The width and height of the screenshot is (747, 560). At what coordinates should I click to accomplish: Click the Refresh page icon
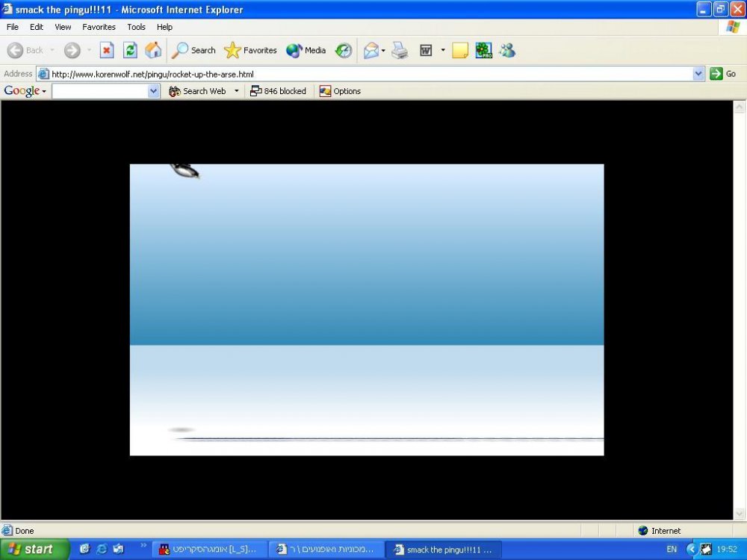(x=130, y=50)
